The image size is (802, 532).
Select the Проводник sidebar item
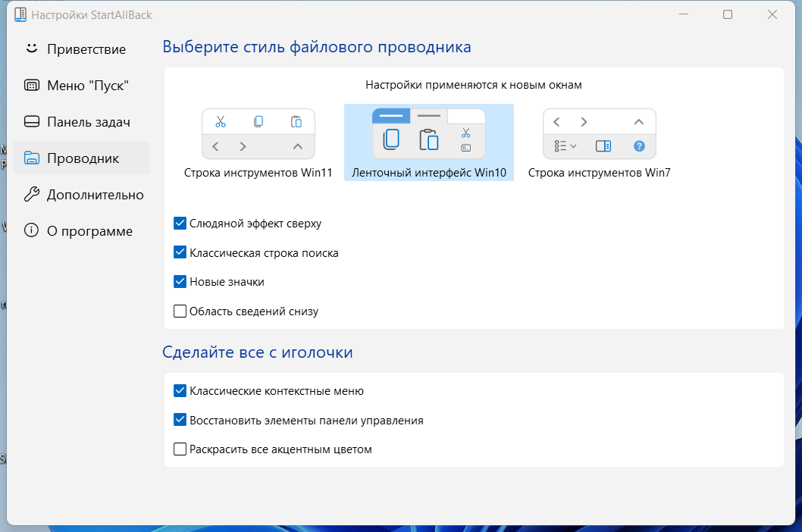[81, 158]
